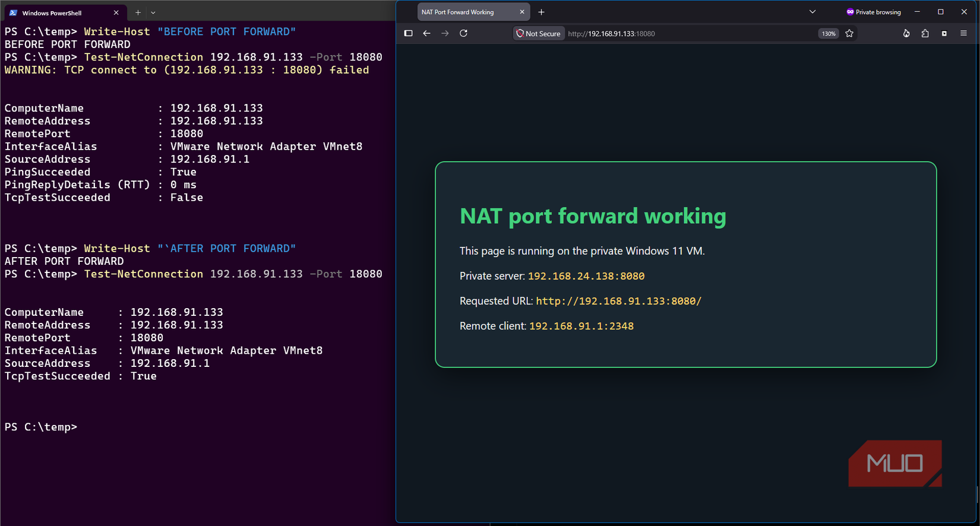This screenshot has width=980, height=526.
Task: Click the Private server address 192.168.24.138:8080
Action: [x=586, y=276]
